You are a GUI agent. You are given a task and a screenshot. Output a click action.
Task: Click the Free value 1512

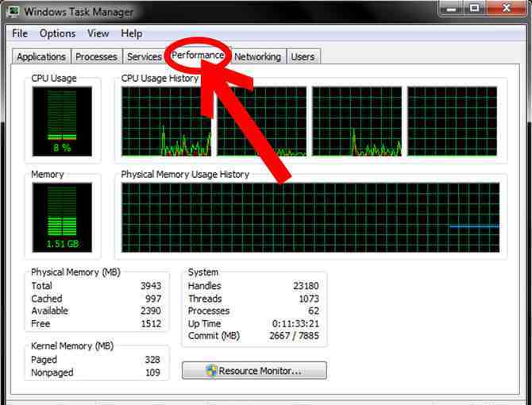[x=151, y=323]
